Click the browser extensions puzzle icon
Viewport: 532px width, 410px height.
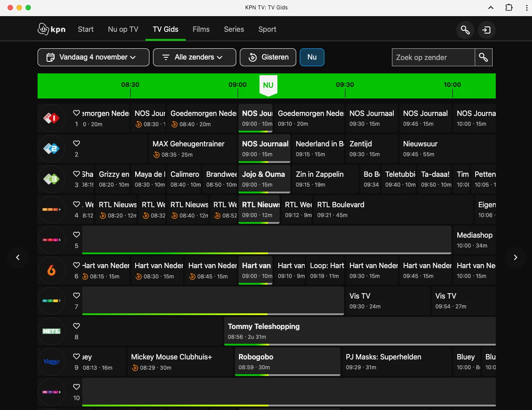[x=509, y=8]
